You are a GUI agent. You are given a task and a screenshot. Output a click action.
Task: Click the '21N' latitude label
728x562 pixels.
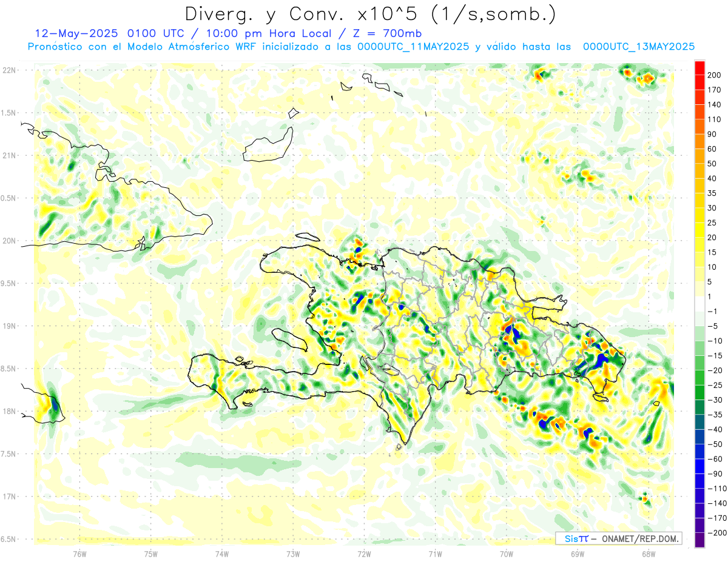point(9,155)
